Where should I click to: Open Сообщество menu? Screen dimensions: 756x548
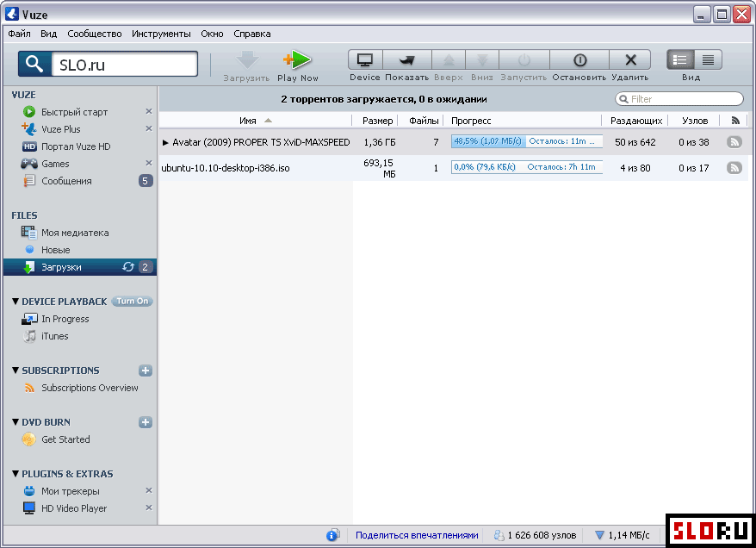tap(95, 34)
